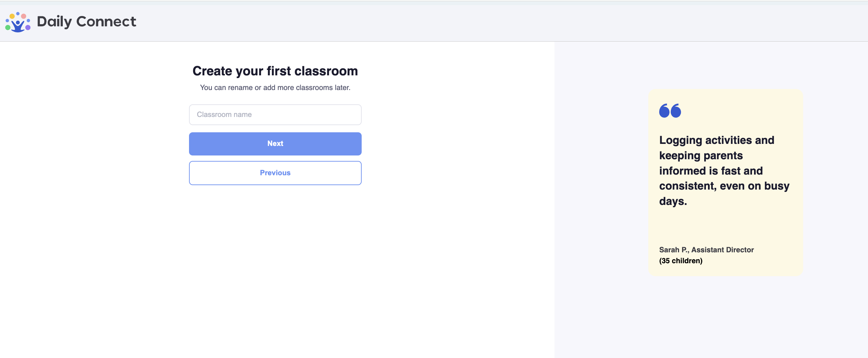The width and height of the screenshot is (868, 358).
Task: Focus the Classroom name input field
Action: click(275, 115)
